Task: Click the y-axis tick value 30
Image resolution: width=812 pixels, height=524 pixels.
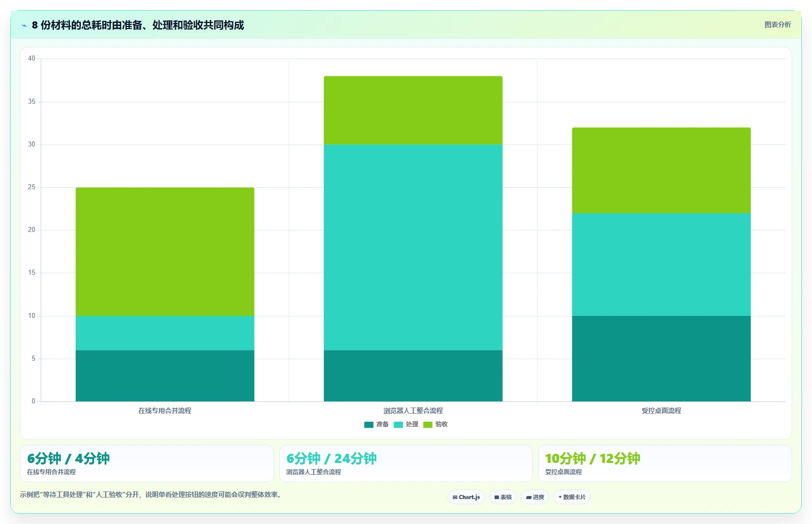Action: coord(32,144)
